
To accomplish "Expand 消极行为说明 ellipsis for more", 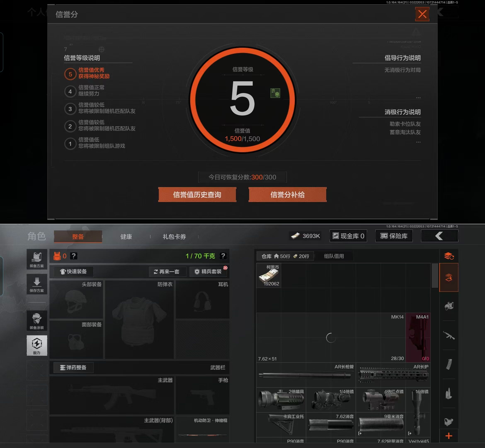I will point(418,142).
